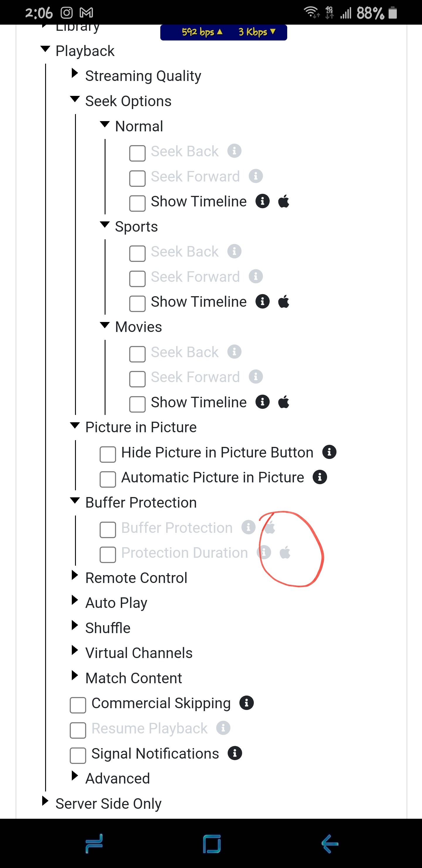Click Apple icon next to Normal Show Timeline
Viewport: 422px width, 868px height.
tap(284, 201)
